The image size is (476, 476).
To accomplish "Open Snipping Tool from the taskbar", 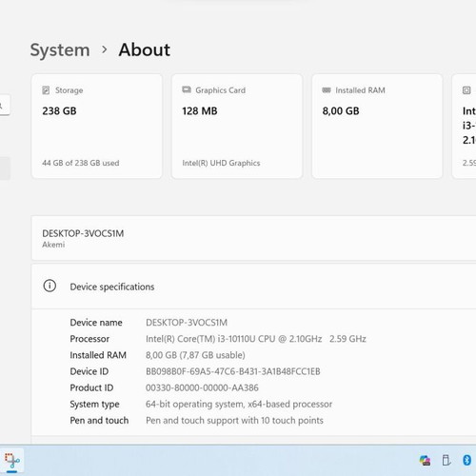I will pyautogui.click(x=11, y=460).
